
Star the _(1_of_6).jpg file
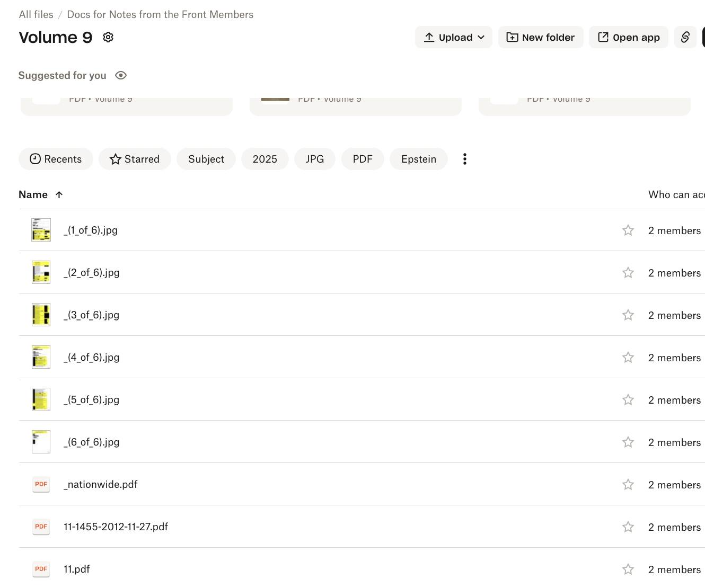tap(628, 230)
